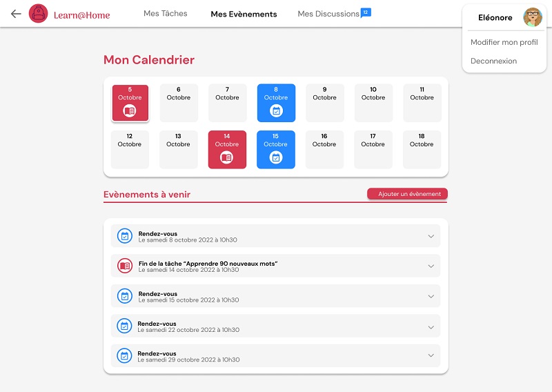Click Deconnexion to log out
The image size is (552, 392).
[x=493, y=61]
